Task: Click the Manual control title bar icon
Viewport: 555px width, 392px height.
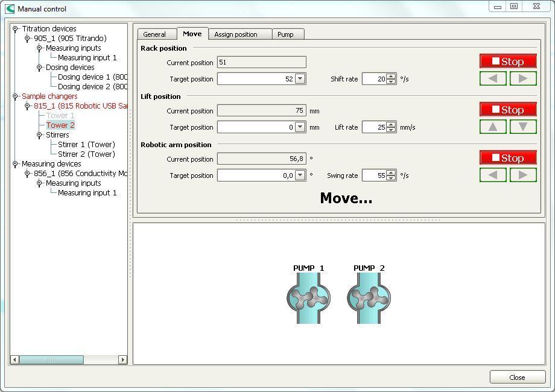Action: (x=10, y=9)
